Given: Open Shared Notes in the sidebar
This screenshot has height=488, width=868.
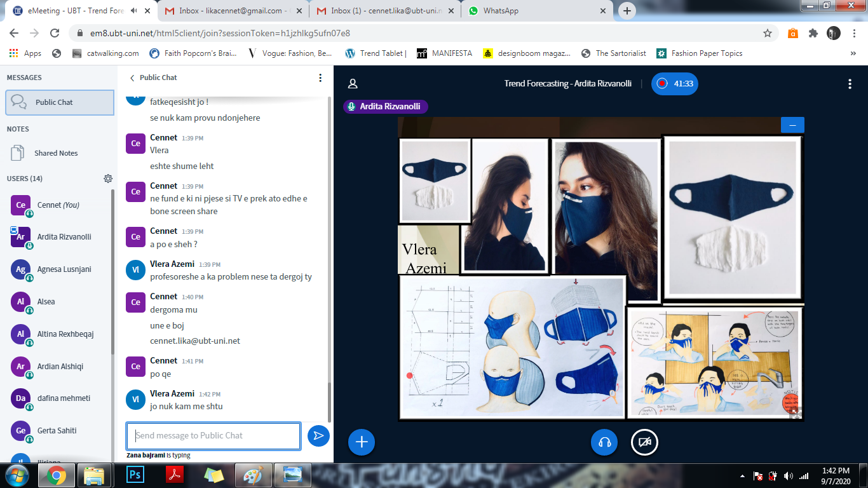Looking at the screenshot, I should pyautogui.click(x=56, y=153).
